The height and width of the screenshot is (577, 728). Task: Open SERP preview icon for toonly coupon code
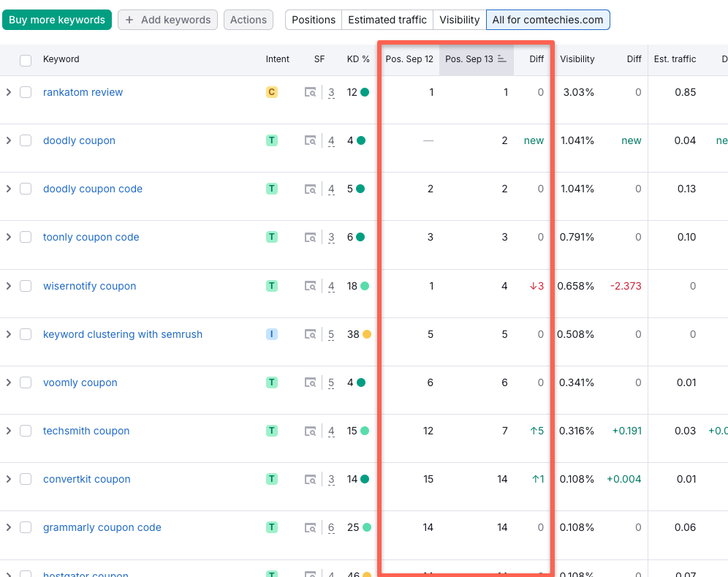310,237
